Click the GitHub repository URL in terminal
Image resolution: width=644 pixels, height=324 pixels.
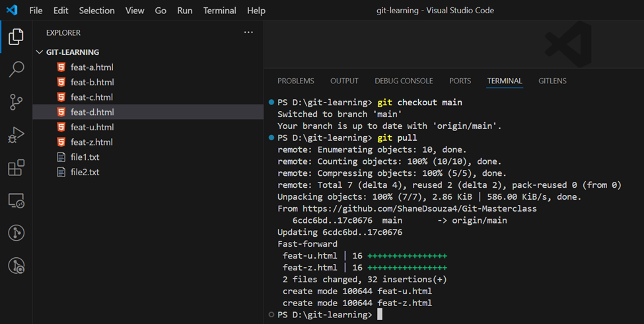[419, 208]
